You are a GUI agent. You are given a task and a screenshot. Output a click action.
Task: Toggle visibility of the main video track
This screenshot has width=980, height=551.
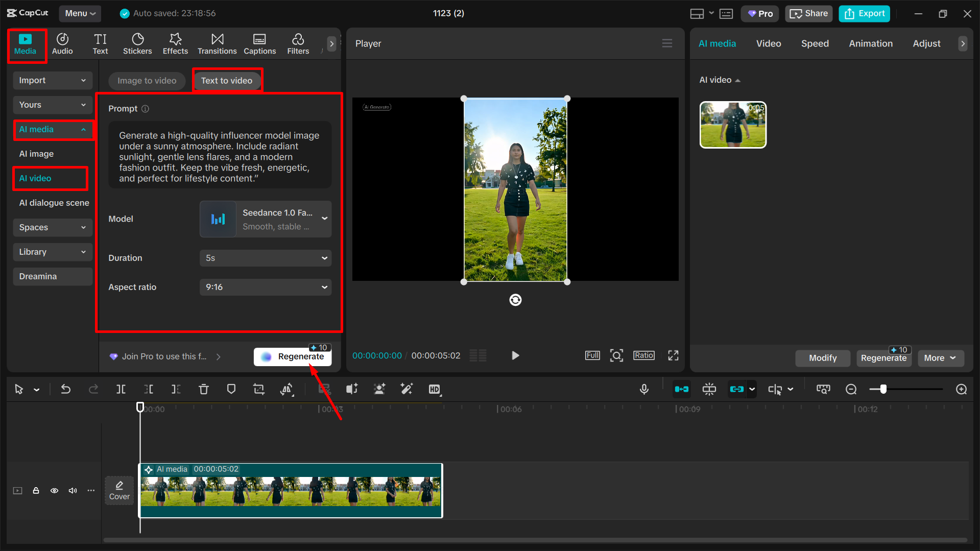(x=54, y=490)
